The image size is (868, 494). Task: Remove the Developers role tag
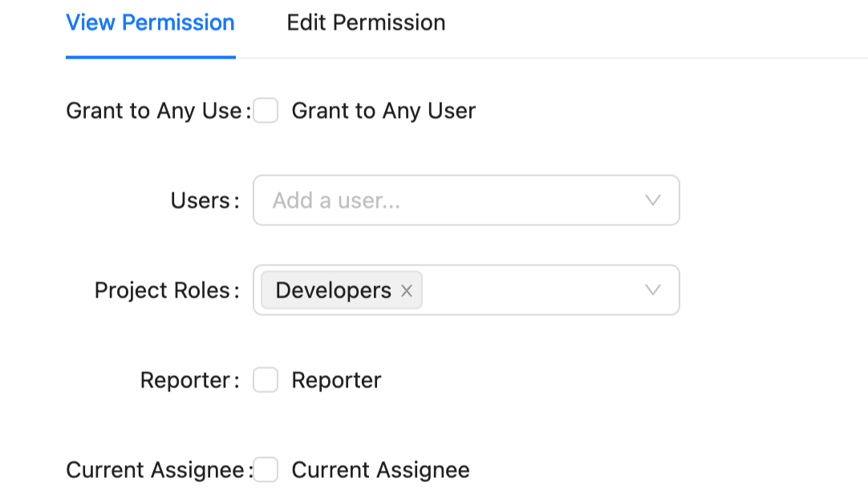(407, 291)
